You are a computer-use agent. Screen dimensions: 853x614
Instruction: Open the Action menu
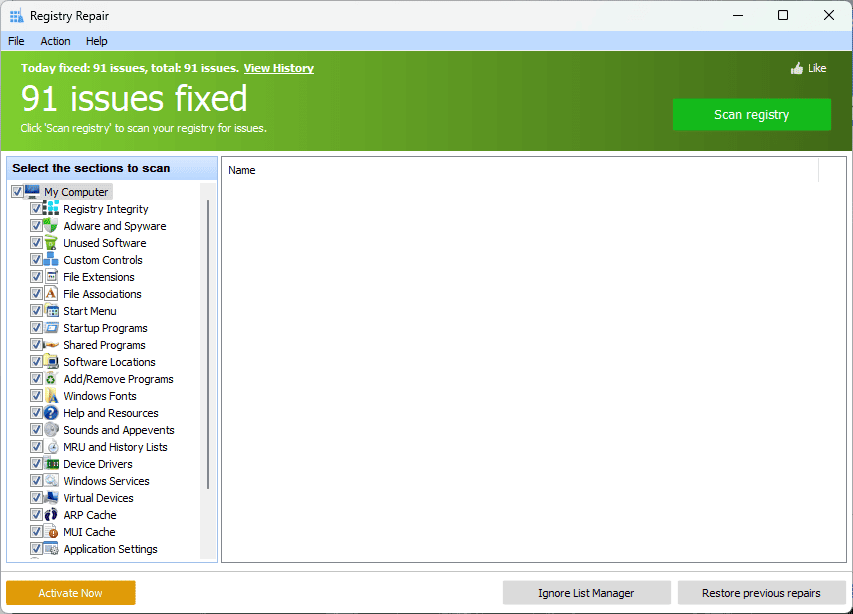click(55, 41)
